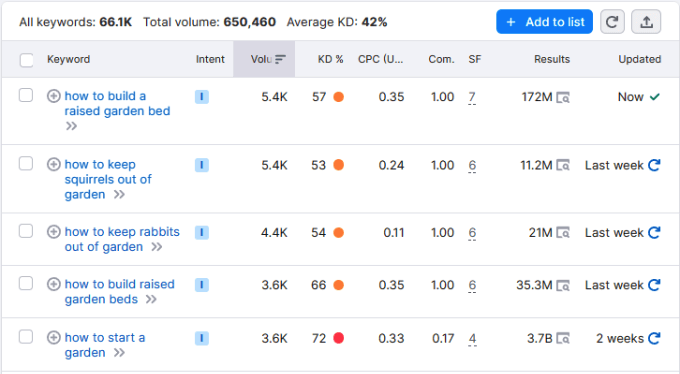Viewport: 680px width, 374px height.
Task: Expand chevrons after 'how to keep squirrels out of garden'
Action: [119, 194]
